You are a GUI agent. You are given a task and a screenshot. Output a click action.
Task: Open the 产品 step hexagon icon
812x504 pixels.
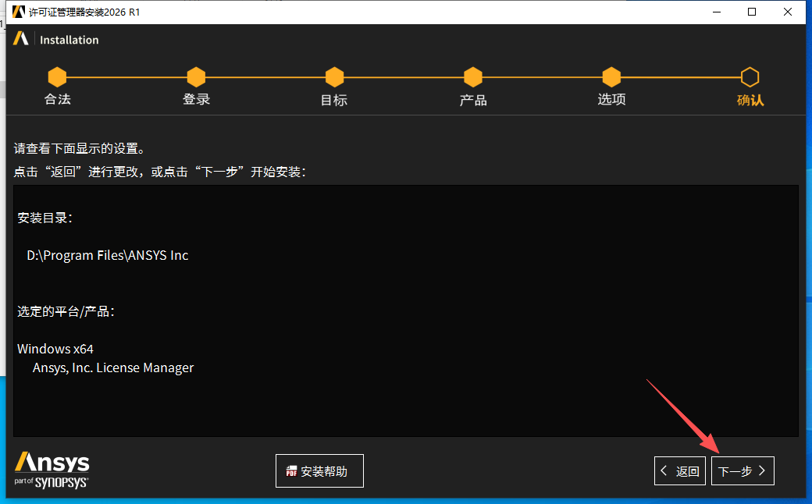473,77
